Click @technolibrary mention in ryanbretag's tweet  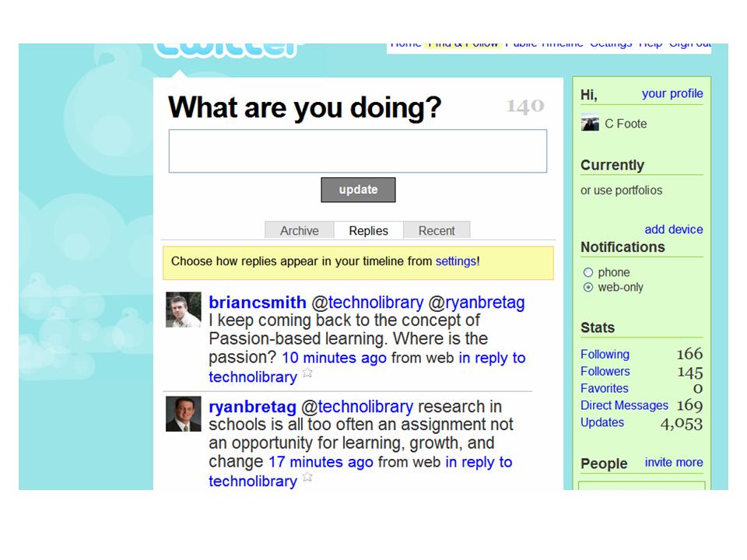(357, 407)
